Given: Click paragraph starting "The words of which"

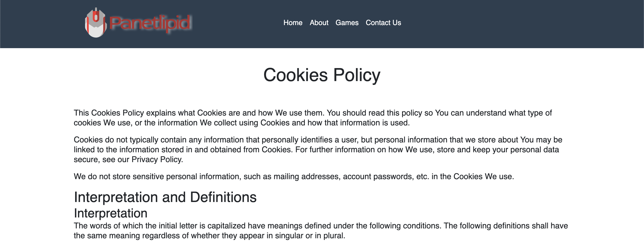Looking at the screenshot, I should point(321,230).
